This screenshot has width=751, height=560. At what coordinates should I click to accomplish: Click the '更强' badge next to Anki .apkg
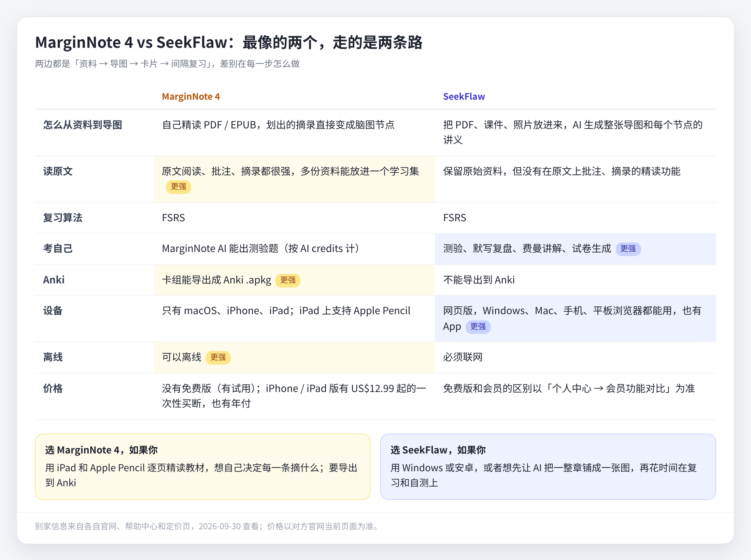[288, 280]
